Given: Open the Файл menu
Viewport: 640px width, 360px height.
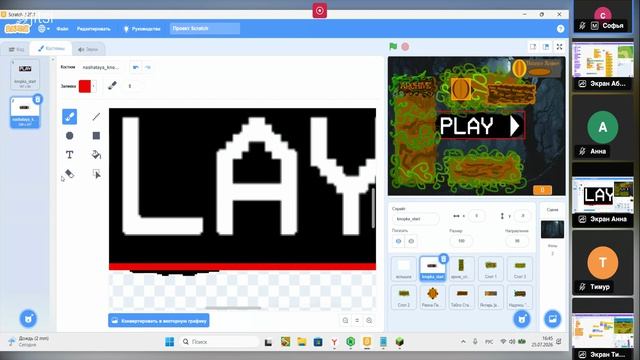Looking at the screenshot, I should point(62,29).
